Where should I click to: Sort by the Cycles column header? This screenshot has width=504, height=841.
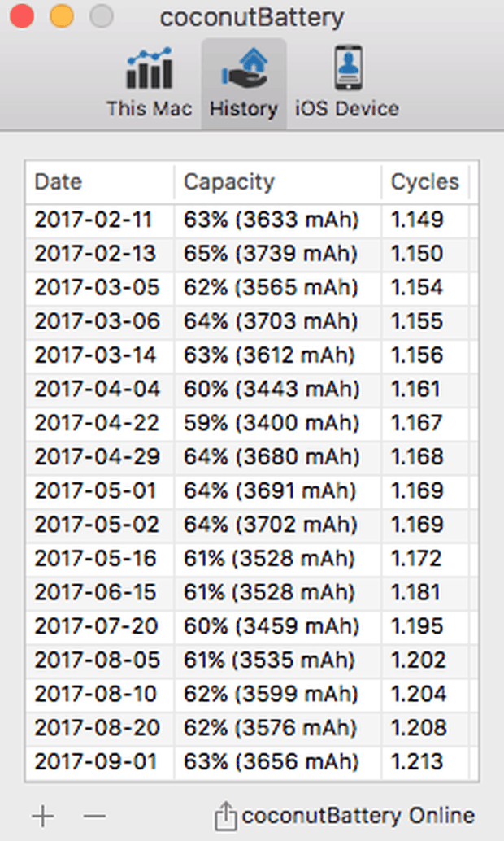424,182
